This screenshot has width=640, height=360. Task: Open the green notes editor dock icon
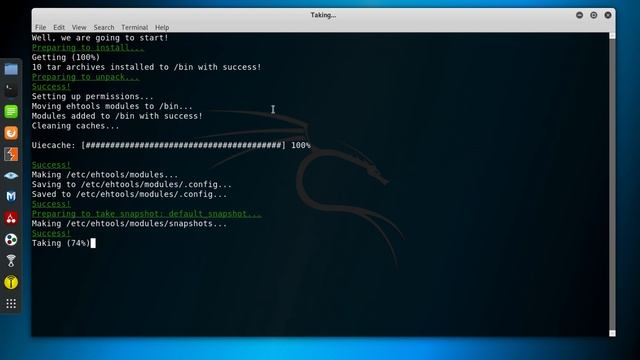pos(11,111)
